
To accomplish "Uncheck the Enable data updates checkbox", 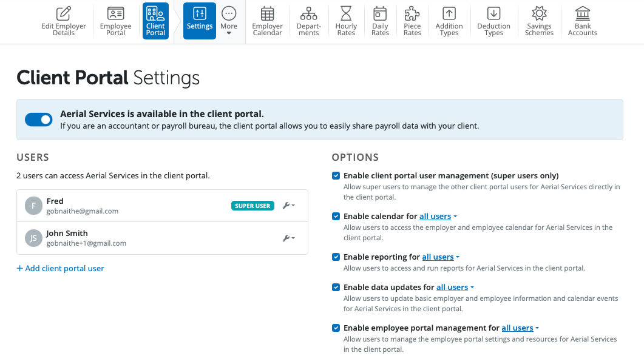I will 336,288.
